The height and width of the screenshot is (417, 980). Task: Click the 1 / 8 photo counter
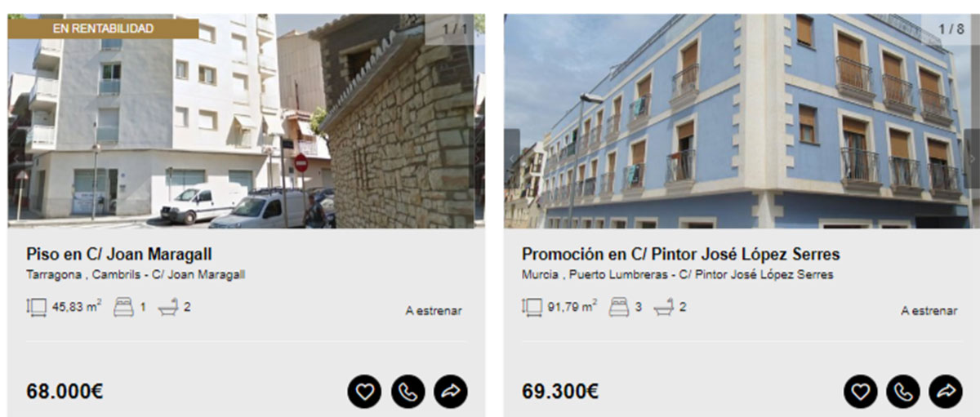pyautogui.click(x=951, y=29)
